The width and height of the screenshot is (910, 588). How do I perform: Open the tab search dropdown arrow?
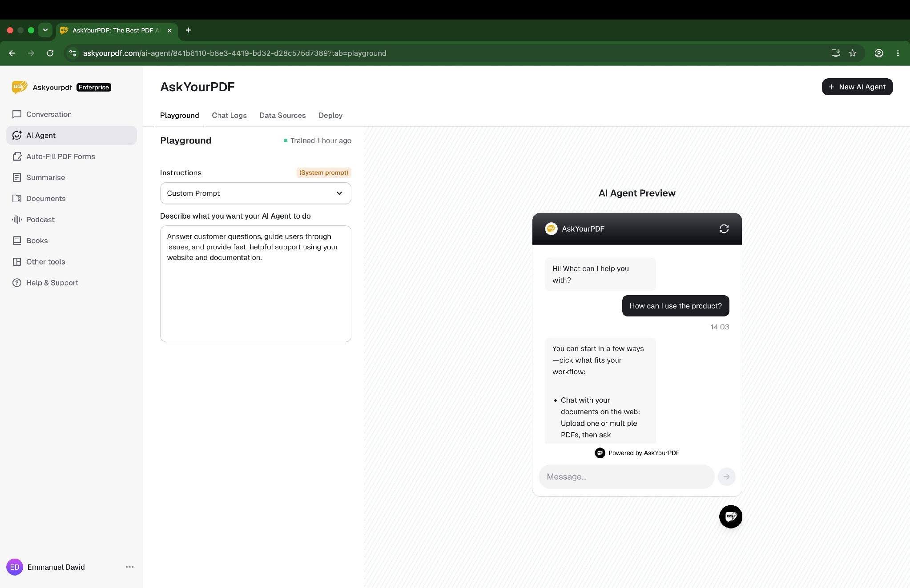[45, 30]
